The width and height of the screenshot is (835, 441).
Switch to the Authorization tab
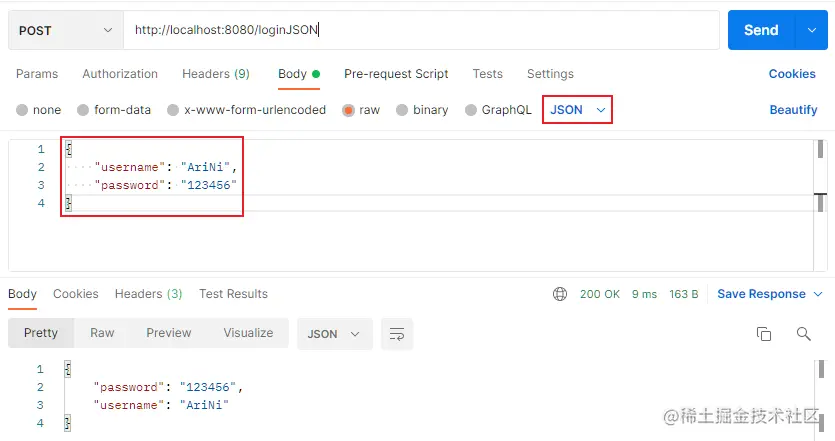pos(120,74)
